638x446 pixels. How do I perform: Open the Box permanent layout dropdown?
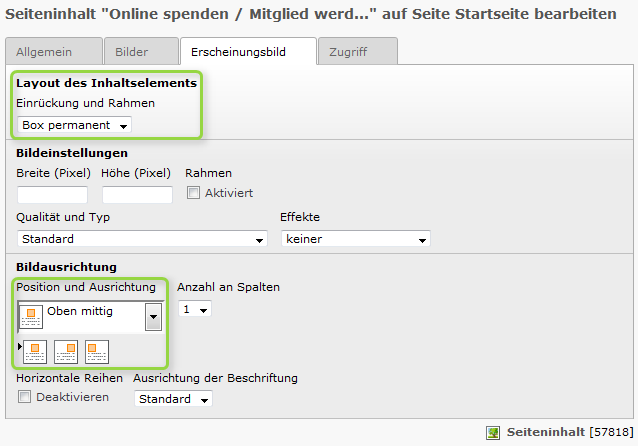pyautogui.click(x=74, y=125)
